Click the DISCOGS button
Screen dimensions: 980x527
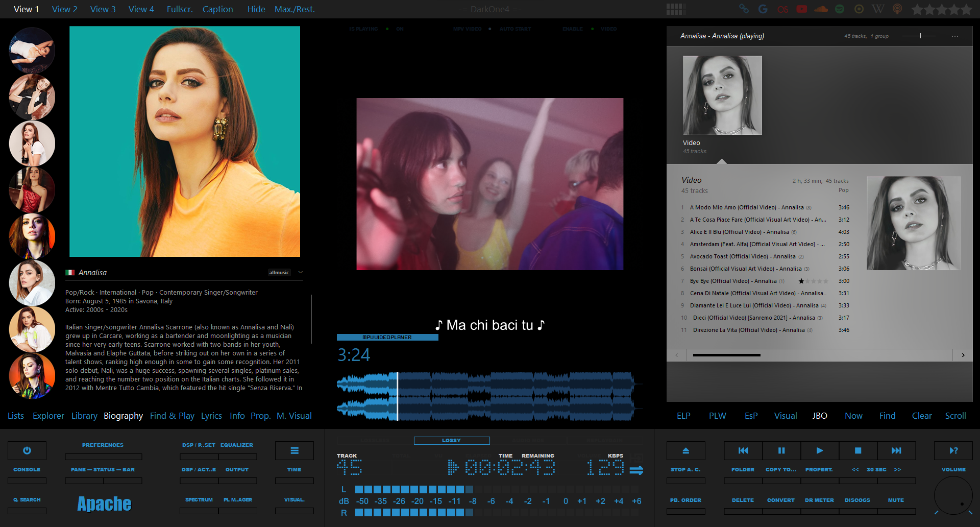(857, 500)
